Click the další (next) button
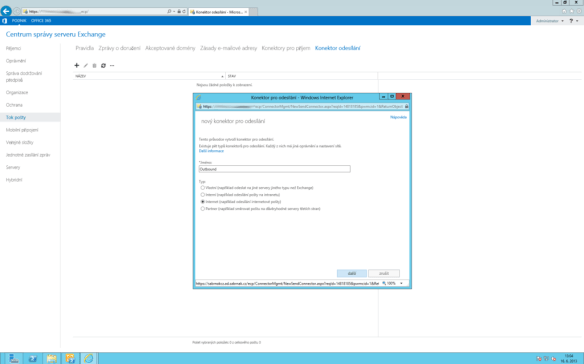The width and height of the screenshot is (584, 364). coord(352,273)
